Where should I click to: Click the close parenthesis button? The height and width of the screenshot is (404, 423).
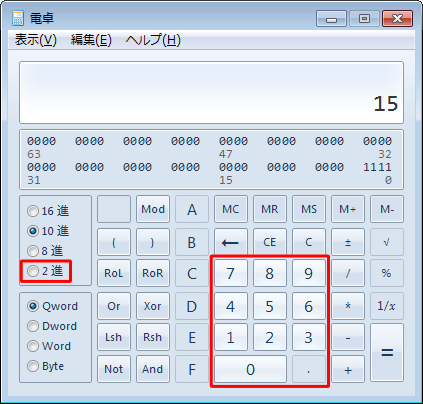click(153, 242)
